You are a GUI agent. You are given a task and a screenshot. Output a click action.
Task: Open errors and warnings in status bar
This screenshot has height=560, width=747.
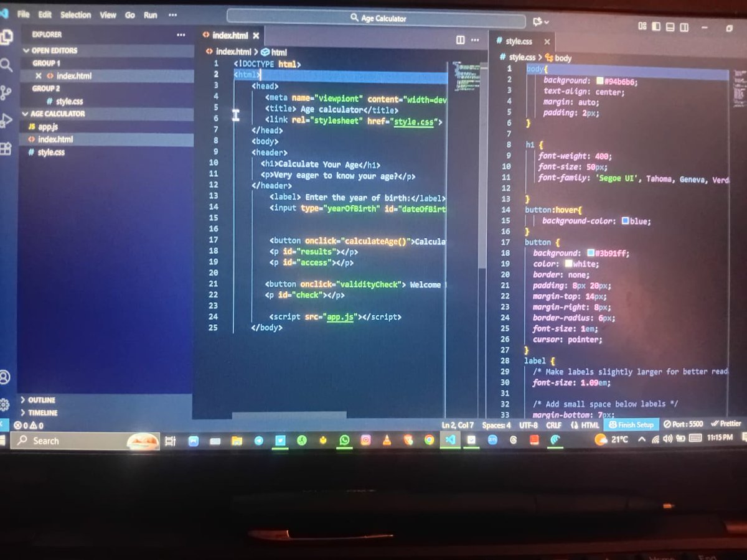pyautogui.click(x=29, y=426)
